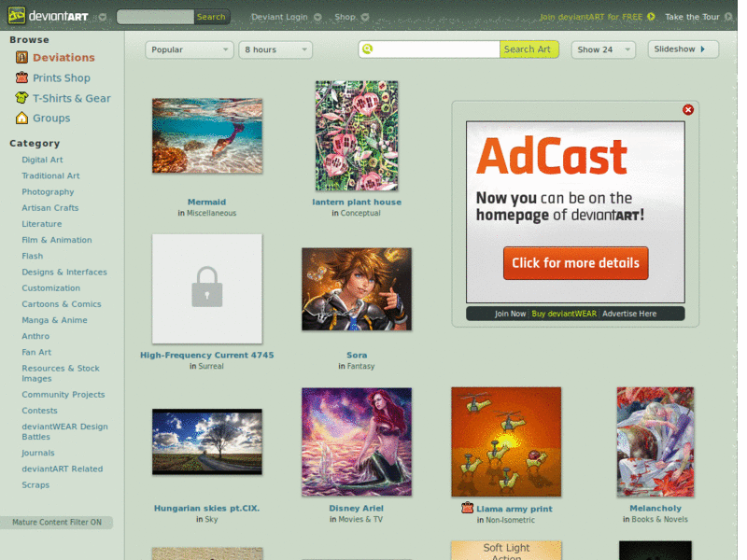Open the Disney Ariel thumbnail

(357, 441)
